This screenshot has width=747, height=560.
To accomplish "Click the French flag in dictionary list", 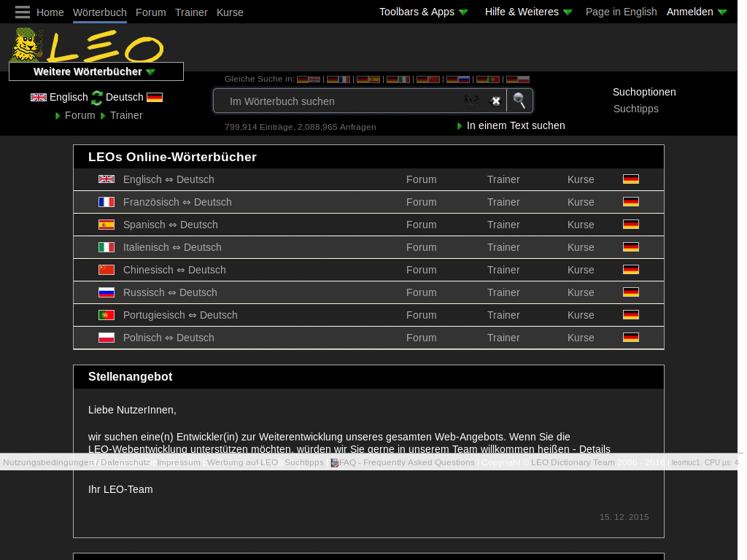I will (107, 202).
